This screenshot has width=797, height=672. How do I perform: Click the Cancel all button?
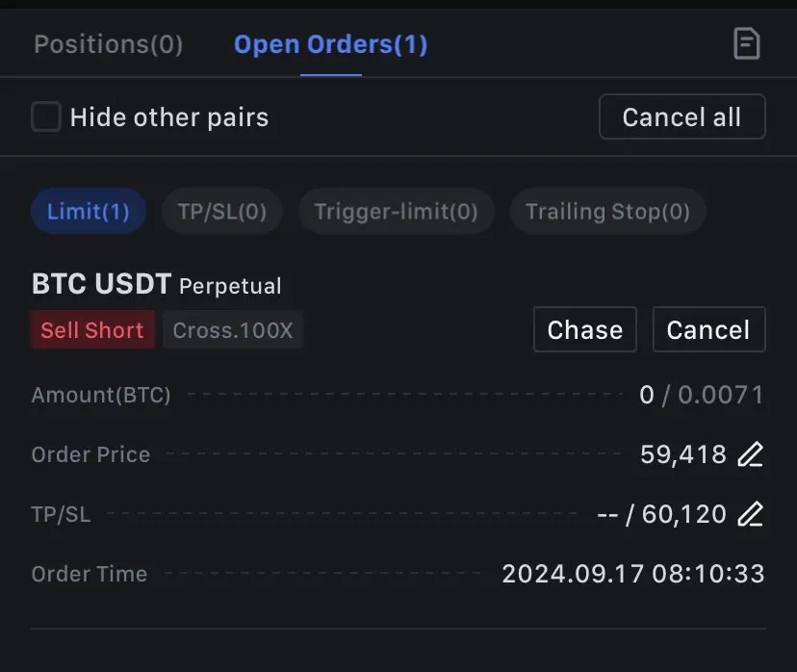682,116
